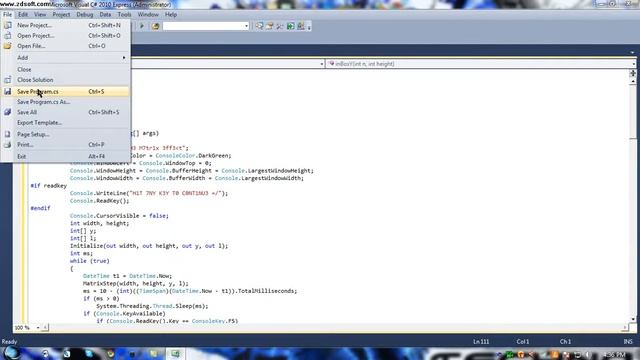Choose Save All menu entry

tap(65, 112)
